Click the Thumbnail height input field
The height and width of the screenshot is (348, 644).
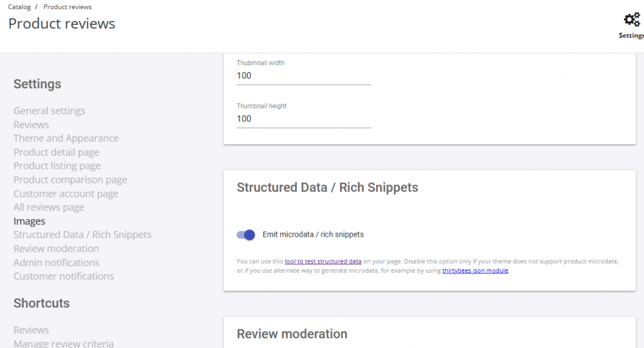pos(303,119)
